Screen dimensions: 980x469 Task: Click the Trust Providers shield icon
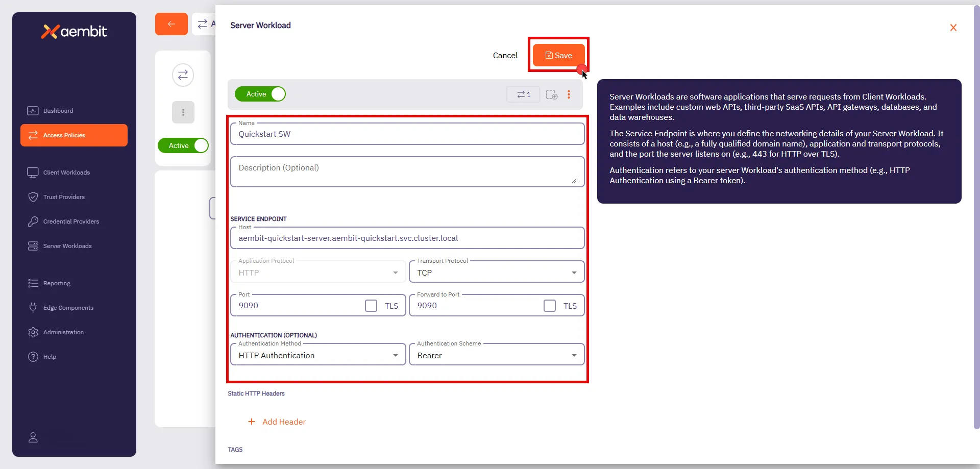click(33, 197)
